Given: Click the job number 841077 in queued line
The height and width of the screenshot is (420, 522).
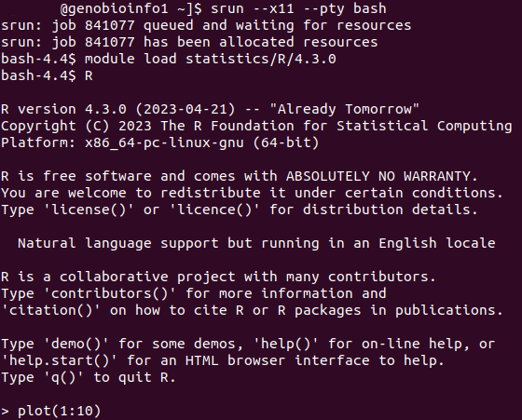Looking at the screenshot, I should (110, 25).
